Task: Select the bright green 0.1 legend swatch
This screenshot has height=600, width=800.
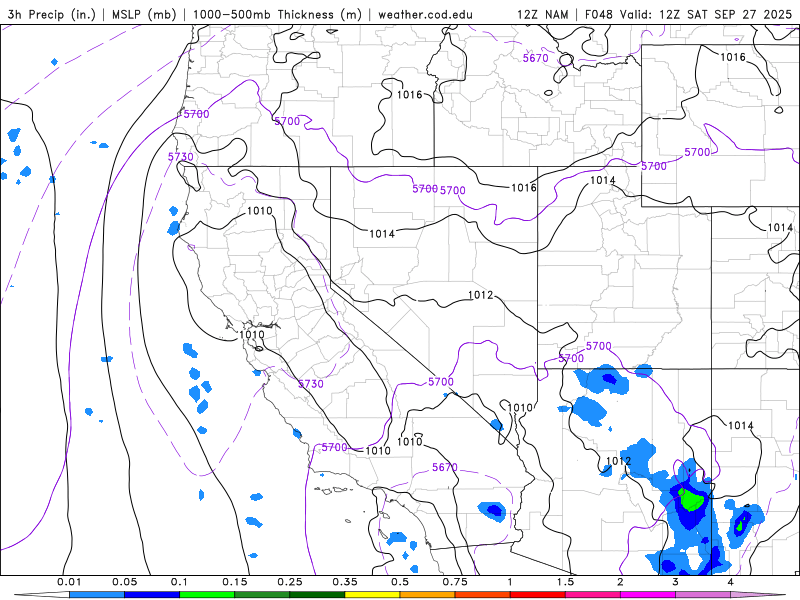Action: coord(207,594)
